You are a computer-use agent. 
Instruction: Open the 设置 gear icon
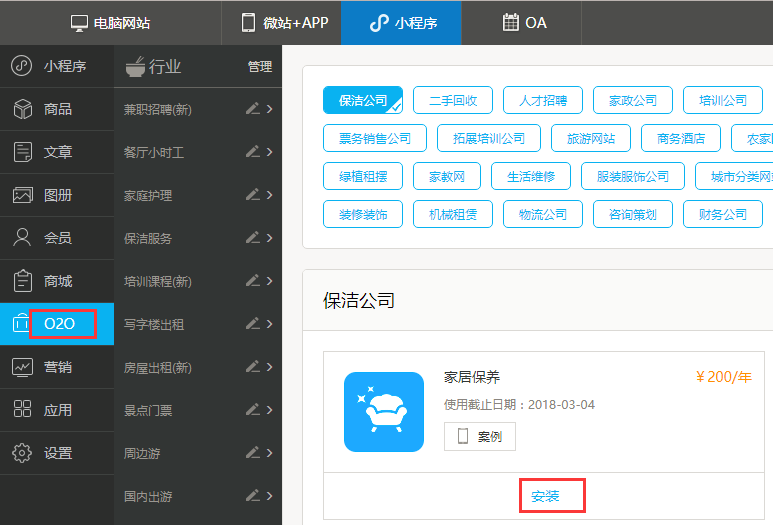tap(22, 453)
